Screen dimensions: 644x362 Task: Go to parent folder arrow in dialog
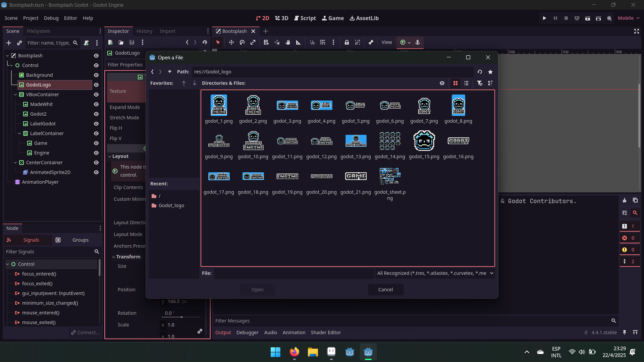[x=170, y=72]
